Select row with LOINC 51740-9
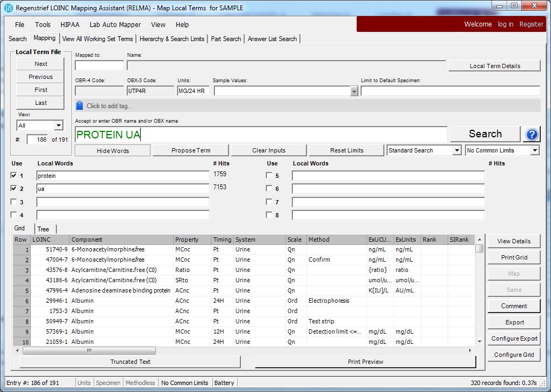 click(x=244, y=249)
